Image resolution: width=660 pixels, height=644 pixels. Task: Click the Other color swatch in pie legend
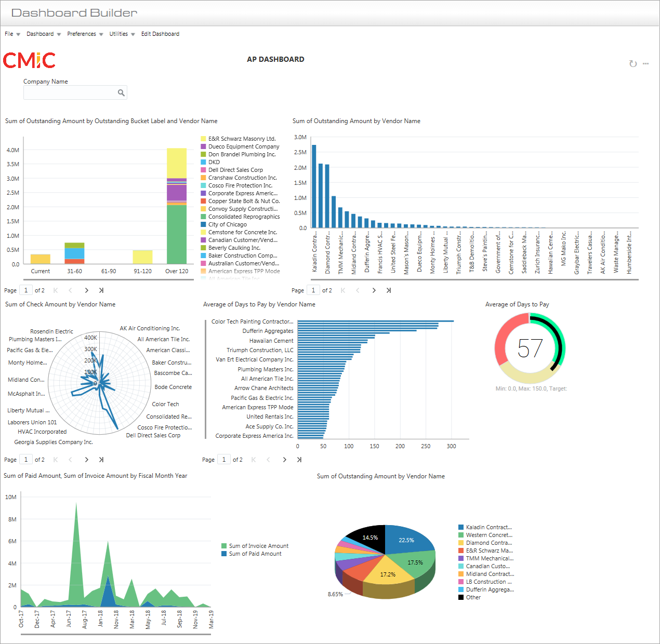click(x=461, y=597)
